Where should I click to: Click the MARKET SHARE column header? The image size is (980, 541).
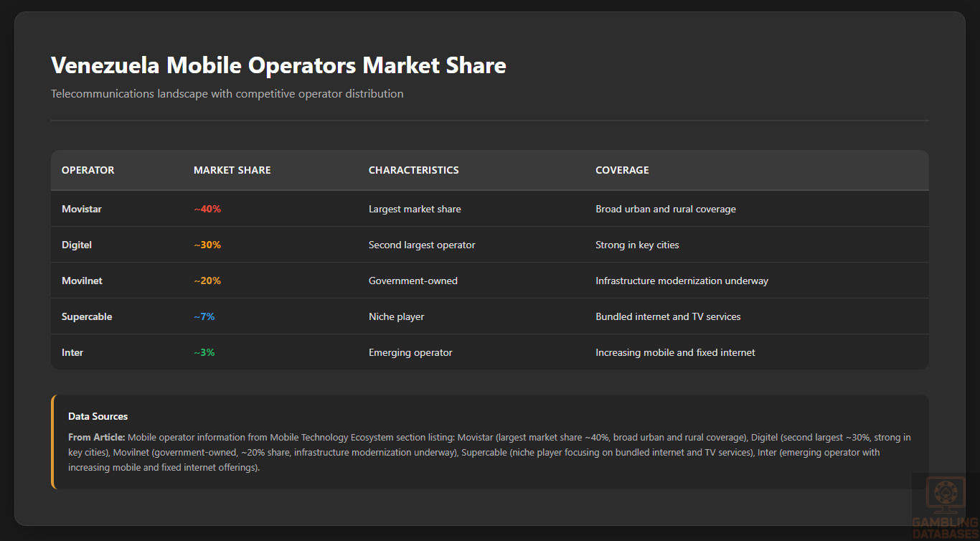(232, 170)
